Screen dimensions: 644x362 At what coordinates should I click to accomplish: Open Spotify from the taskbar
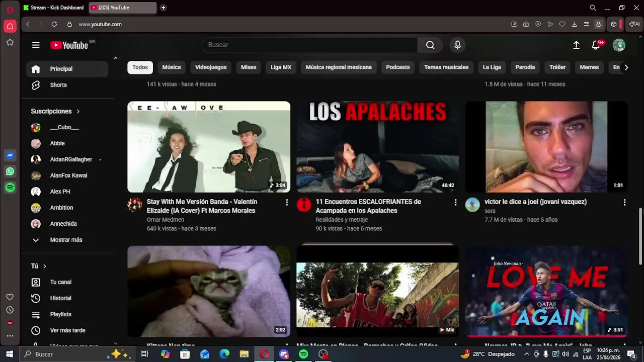tap(303, 354)
